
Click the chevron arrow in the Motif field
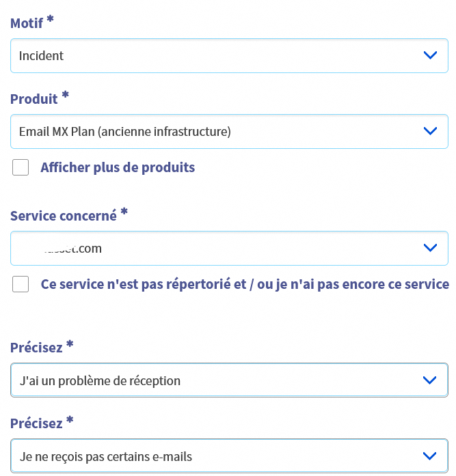(430, 55)
